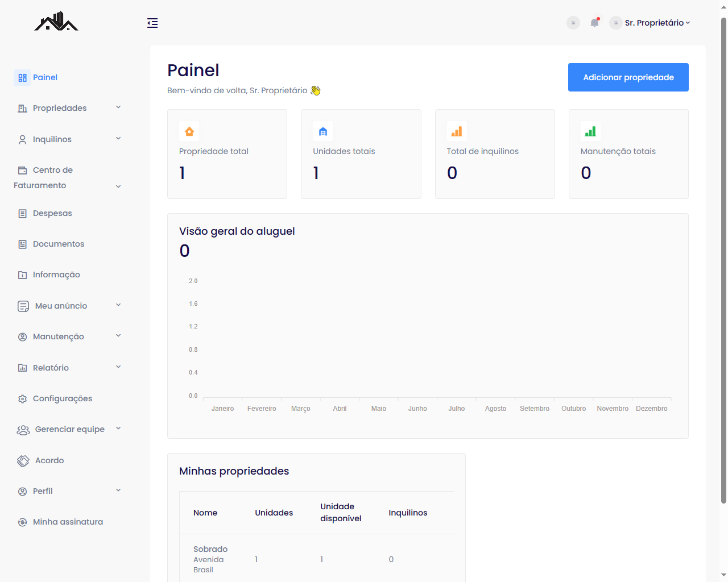Open Despesas from the sidebar
The image size is (728, 582).
click(x=52, y=214)
